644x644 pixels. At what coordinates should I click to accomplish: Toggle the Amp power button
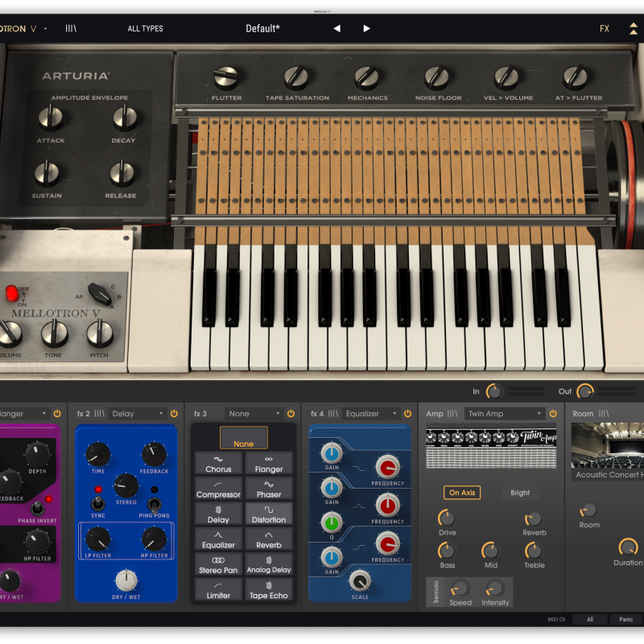point(553,414)
